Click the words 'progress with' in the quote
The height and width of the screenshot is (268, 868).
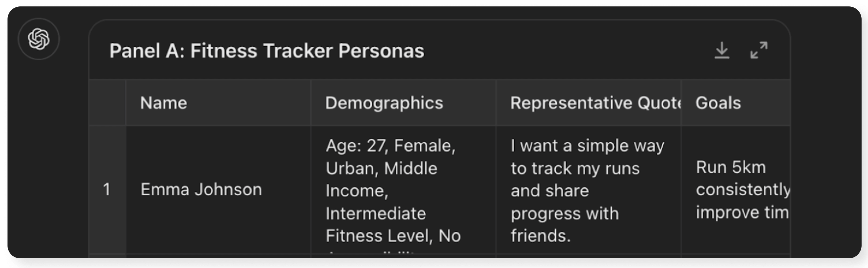(565, 213)
